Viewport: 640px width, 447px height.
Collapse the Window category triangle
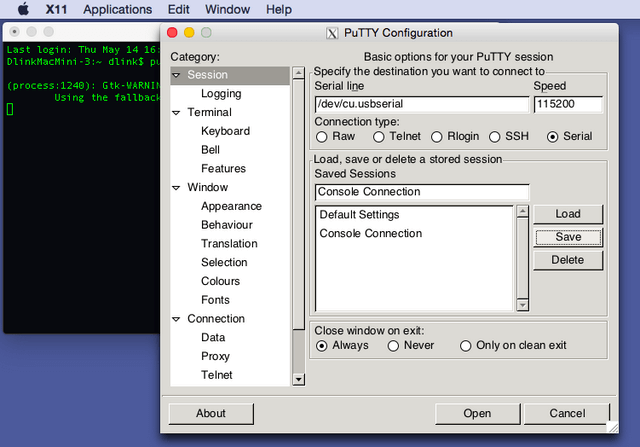coord(176,188)
